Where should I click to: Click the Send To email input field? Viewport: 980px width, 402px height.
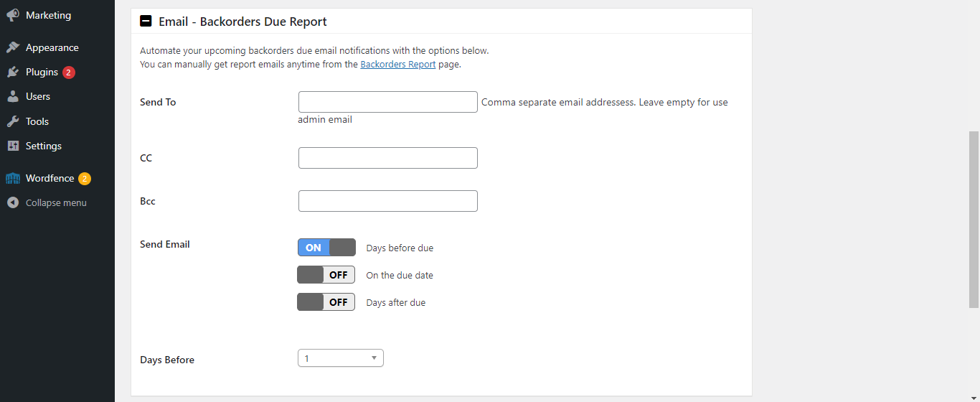click(388, 102)
